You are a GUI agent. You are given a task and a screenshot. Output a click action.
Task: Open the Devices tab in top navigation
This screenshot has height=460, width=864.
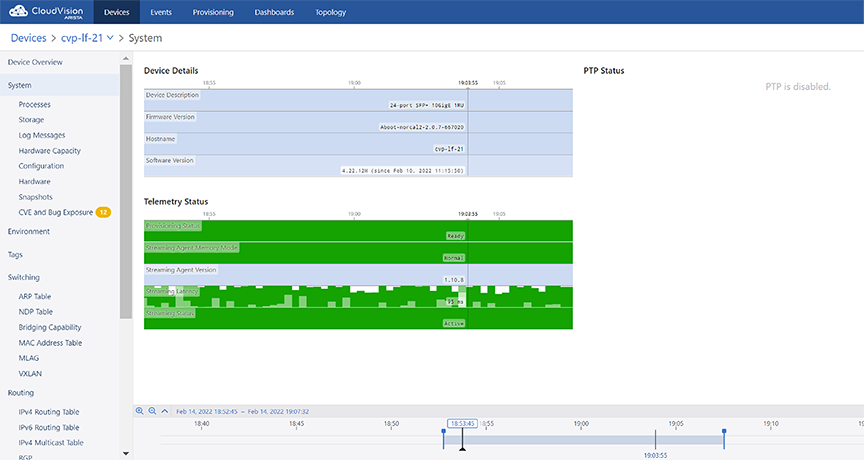pos(117,12)
